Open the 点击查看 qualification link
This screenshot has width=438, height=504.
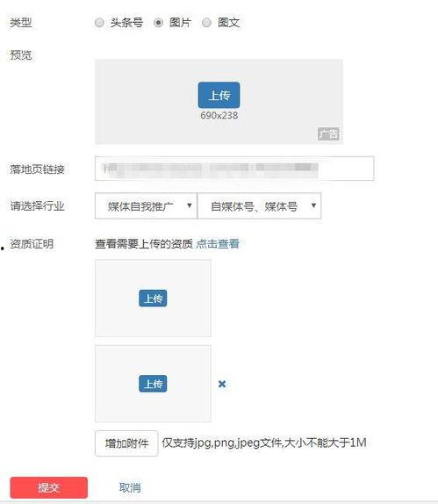(x=218, y=244)
